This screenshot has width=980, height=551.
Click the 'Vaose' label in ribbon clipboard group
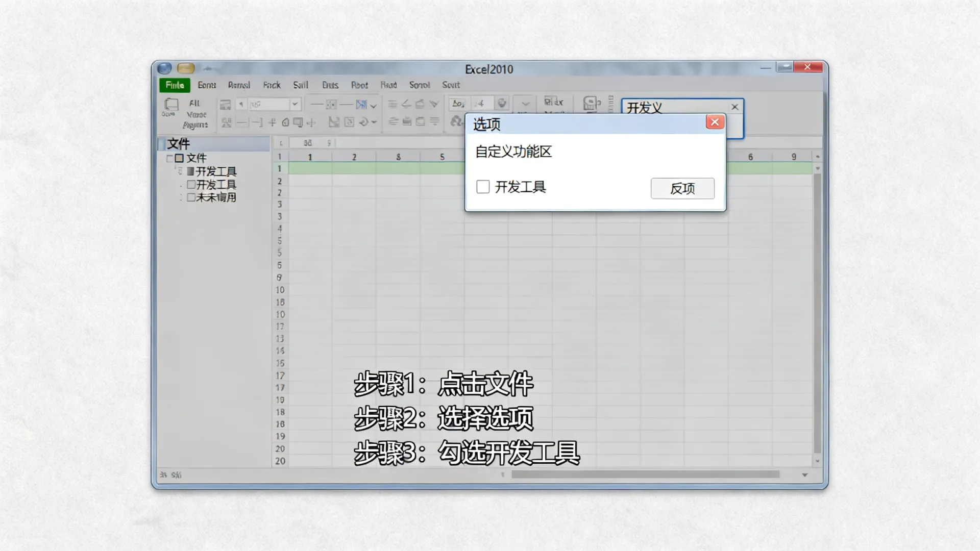[197, 114]
